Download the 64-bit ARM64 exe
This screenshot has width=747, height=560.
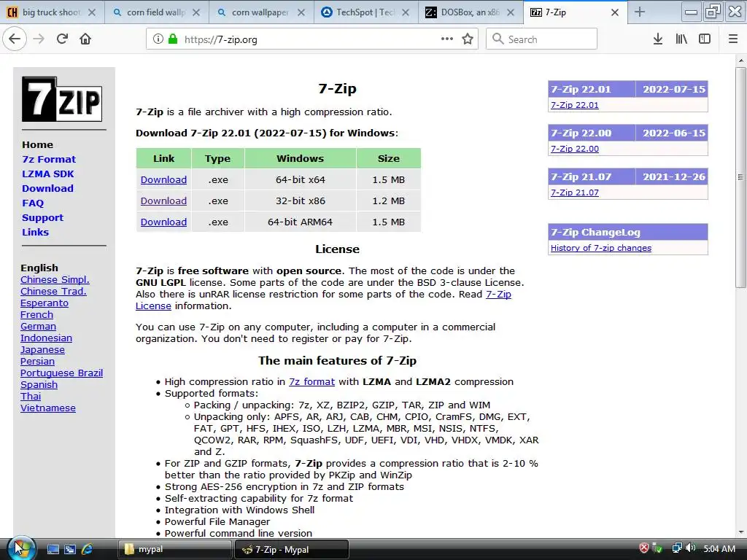click(163, 222)
